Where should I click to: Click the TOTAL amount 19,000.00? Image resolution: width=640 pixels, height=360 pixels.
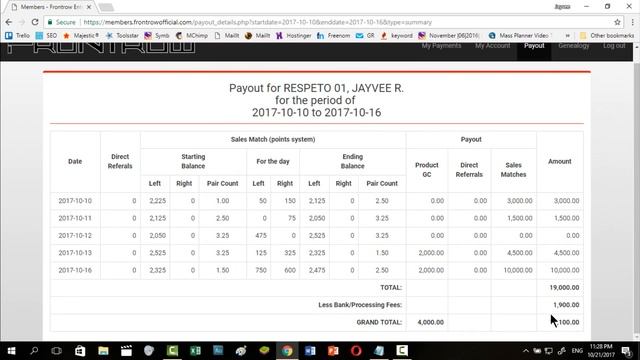point(564,287)
